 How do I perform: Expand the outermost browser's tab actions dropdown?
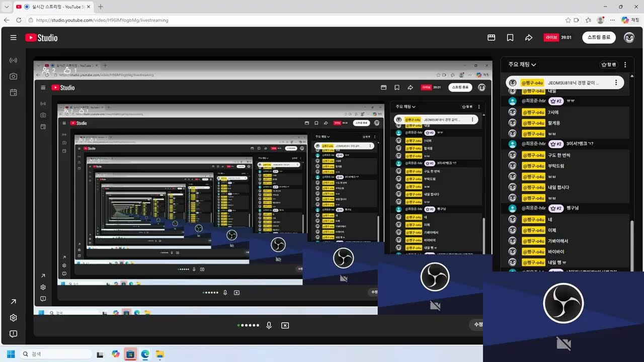point(7,7)
